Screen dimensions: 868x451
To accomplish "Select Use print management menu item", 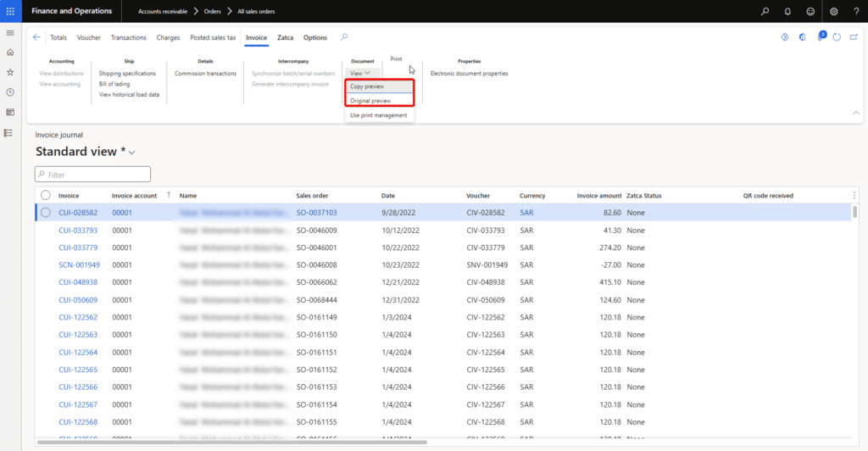I will pos(379,115).
